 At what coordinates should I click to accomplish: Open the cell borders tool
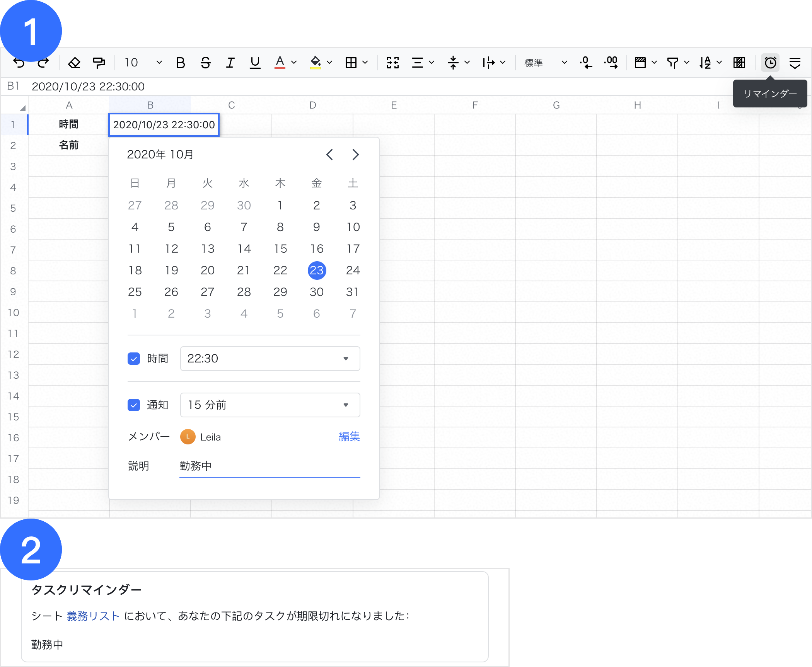click(x=351, y=63)
